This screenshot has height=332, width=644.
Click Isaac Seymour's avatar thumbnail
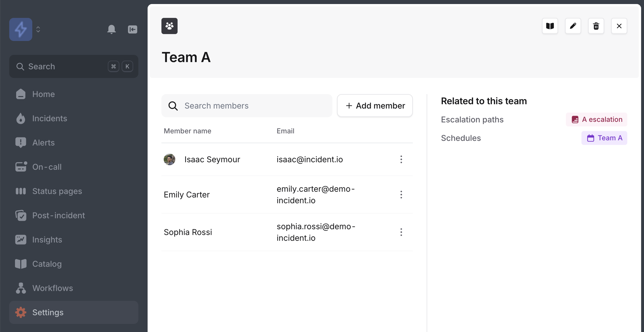[x=170, y=159]
